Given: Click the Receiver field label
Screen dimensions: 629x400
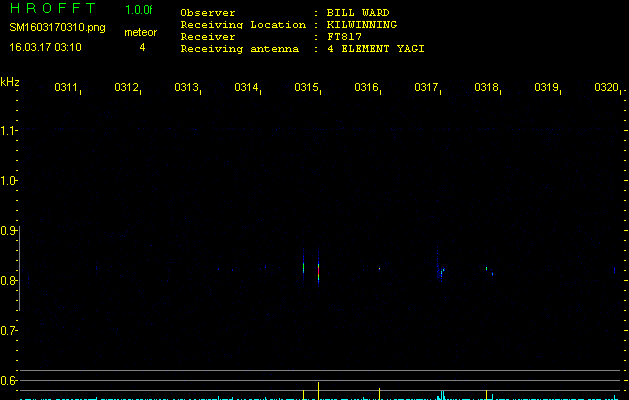Looking at the screenshot, I should pos(208,37).
